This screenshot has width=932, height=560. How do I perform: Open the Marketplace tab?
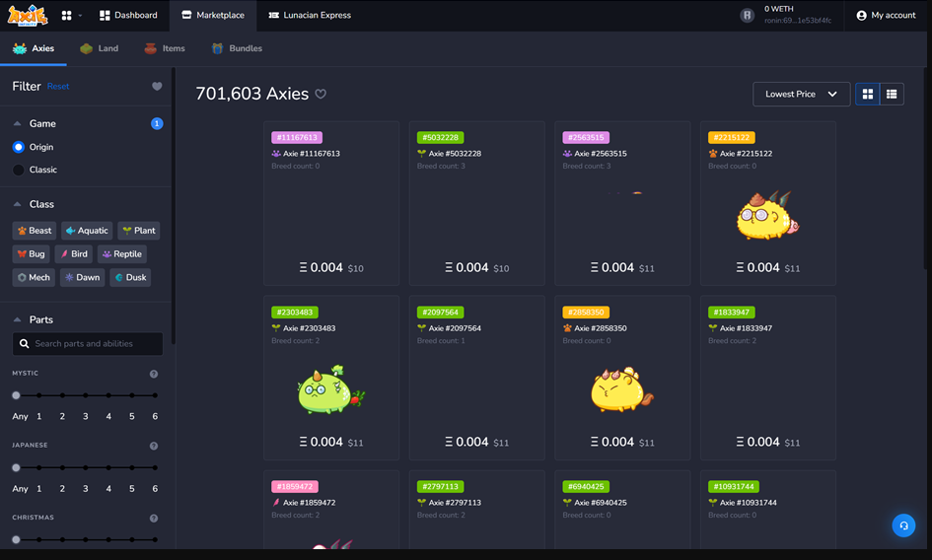[213, 15]
